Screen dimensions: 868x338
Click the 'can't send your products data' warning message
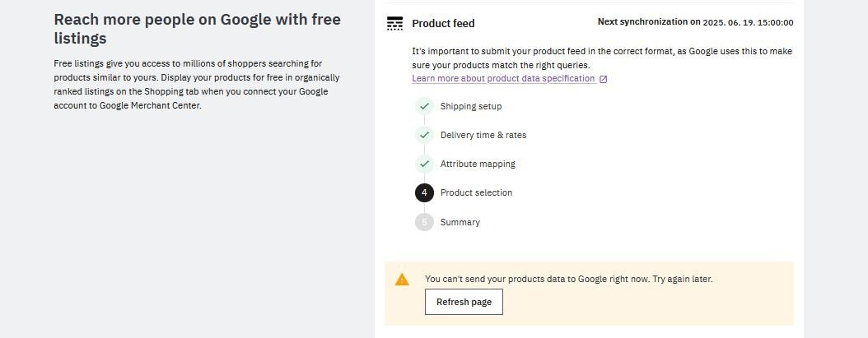[x=568, y=279]
